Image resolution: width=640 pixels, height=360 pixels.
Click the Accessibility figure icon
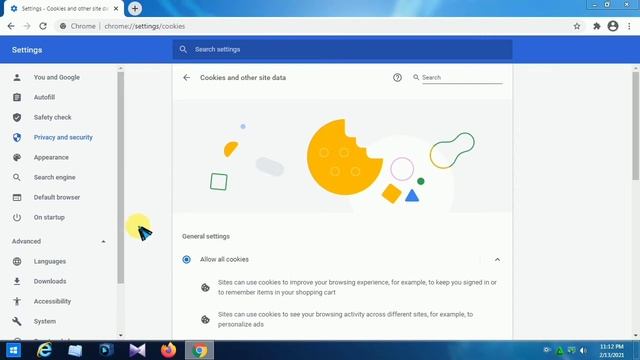click(17, 301)
